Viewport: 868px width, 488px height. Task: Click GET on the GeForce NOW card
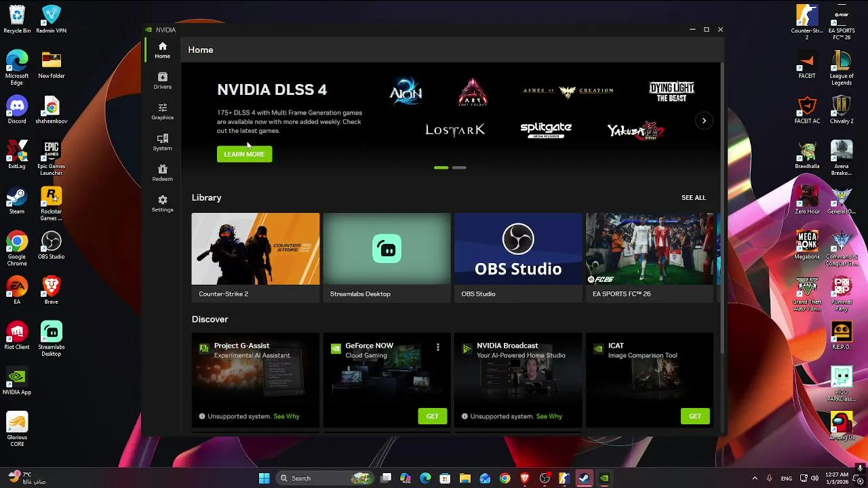pos(433,416)
